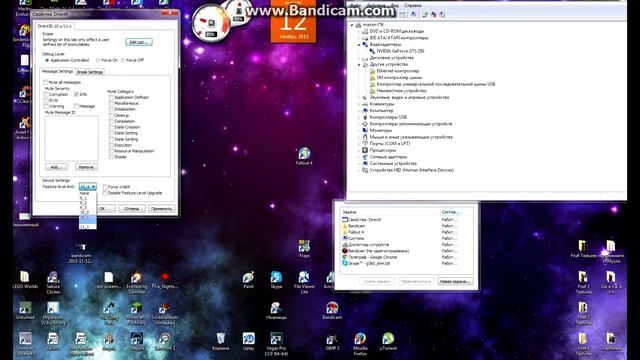Choose 10_0 in the feature level list
Viewport: 640px width, 360px height.
[88, 212]
